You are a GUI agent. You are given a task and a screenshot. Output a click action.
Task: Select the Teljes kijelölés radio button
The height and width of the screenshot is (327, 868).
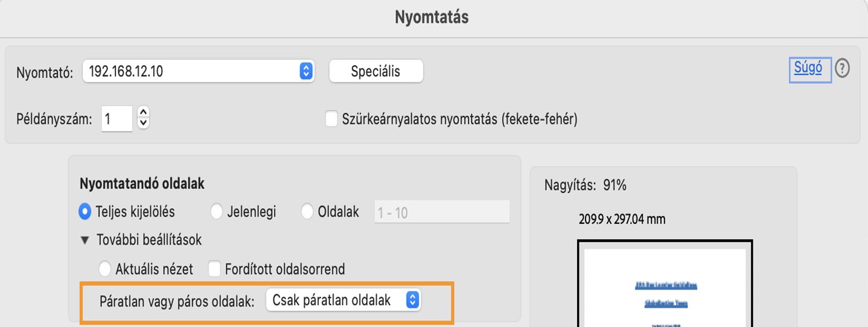pos(85,212)
